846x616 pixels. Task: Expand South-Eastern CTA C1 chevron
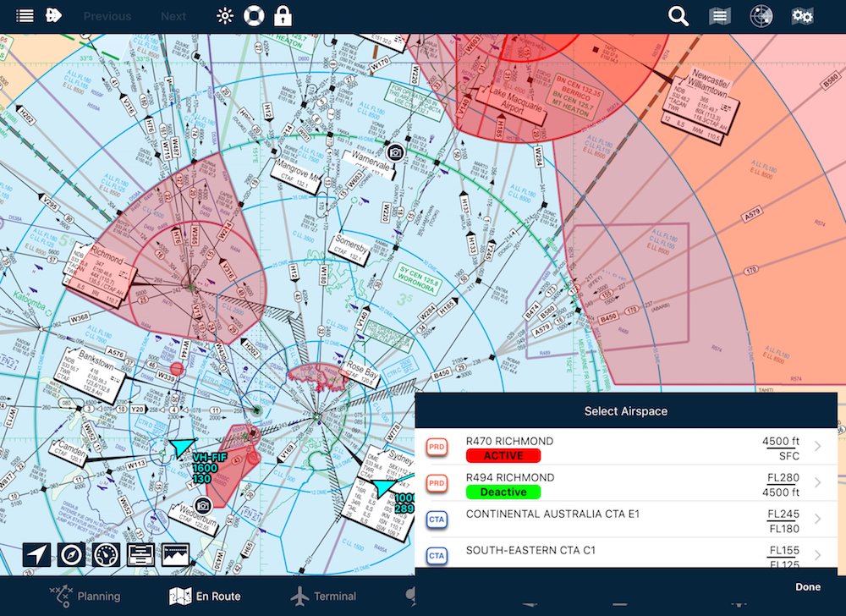click(818, 554)
